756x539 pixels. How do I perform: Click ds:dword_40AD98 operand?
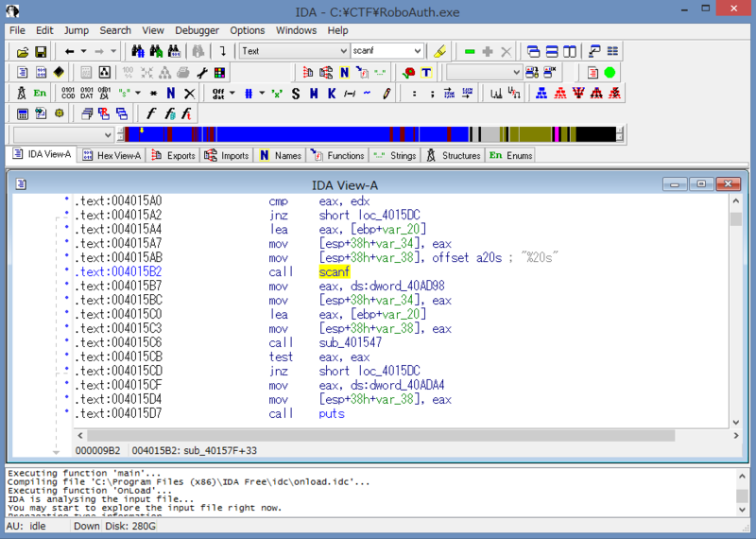pos(398,287)
